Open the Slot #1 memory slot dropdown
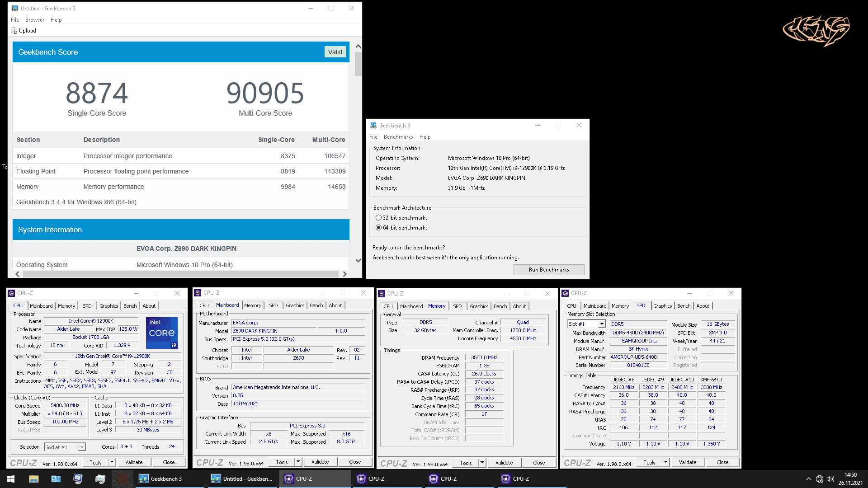 602,324
